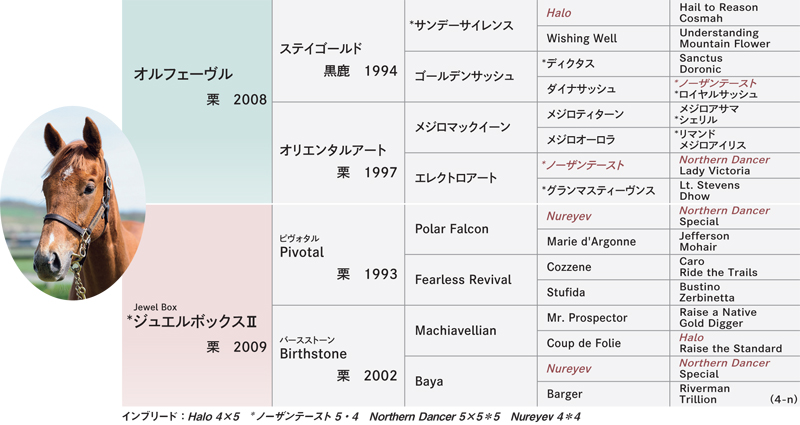
Task: Click the インブリード inbreeding summary line
Action: point(351,417)
